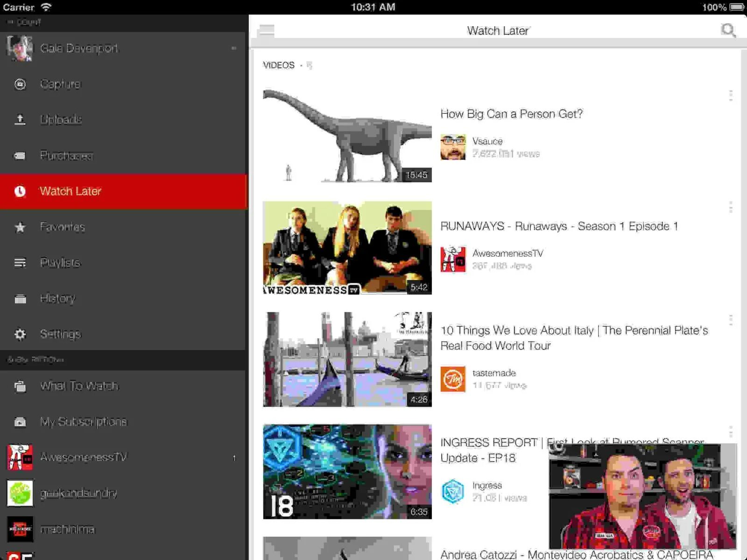Click the History icon in sidebar
The width and height of the screenshot is (747, 560).
click(20, 299)
